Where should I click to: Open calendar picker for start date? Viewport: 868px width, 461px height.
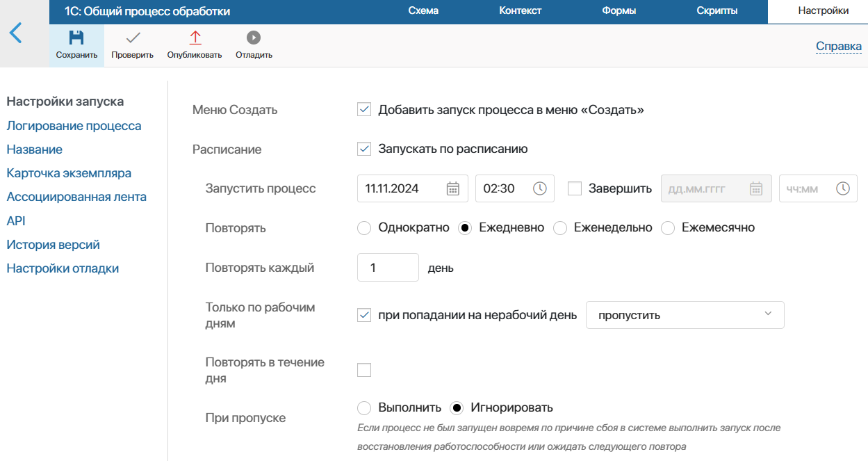pos(452,188)
